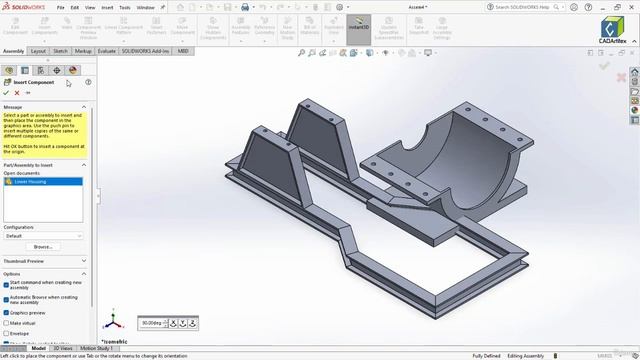Switch to the Sketch tab
The width and height of the screenshot is (640, 360).
tap(60, 51)
